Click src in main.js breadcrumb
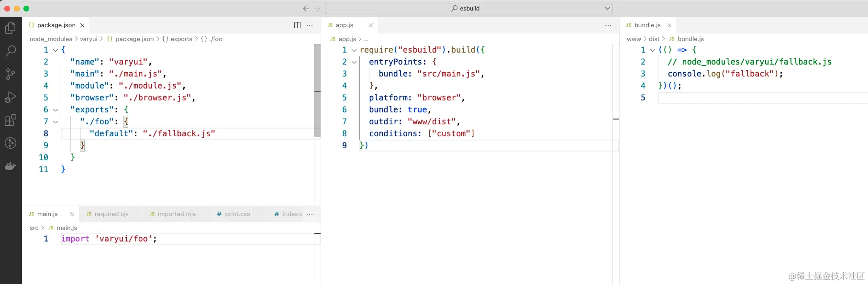Image resolution: width=868 pixels, height=284 pixels. pos(34,228)
